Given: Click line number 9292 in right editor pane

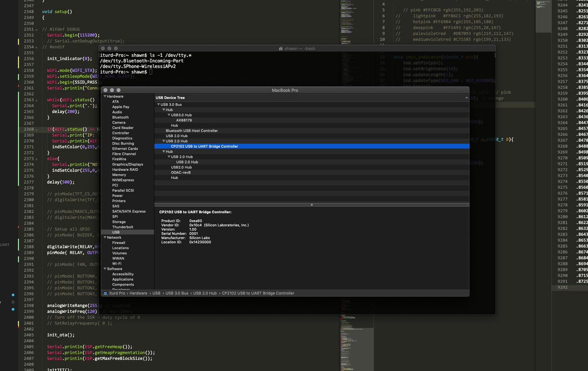Looking at the screenshot, I should pos(563,287).
